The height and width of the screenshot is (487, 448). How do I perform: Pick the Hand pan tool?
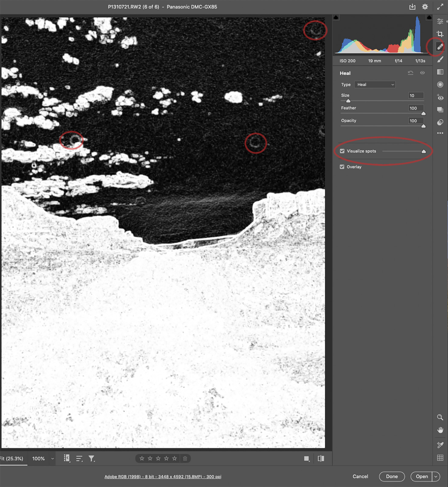tap(440, 430)
